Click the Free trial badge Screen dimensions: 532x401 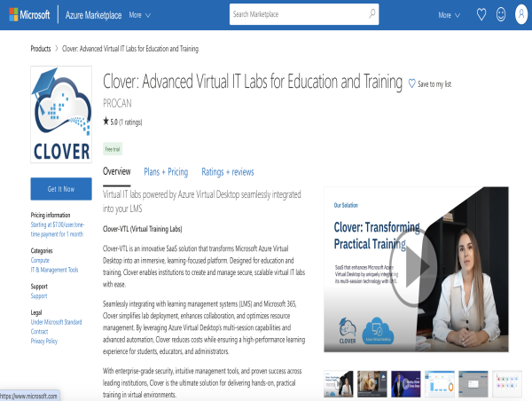[113, 149]
